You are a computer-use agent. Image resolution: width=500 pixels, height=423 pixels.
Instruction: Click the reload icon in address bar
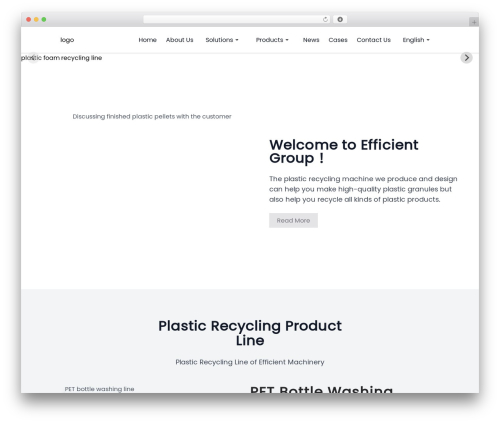tap(325, 20)
